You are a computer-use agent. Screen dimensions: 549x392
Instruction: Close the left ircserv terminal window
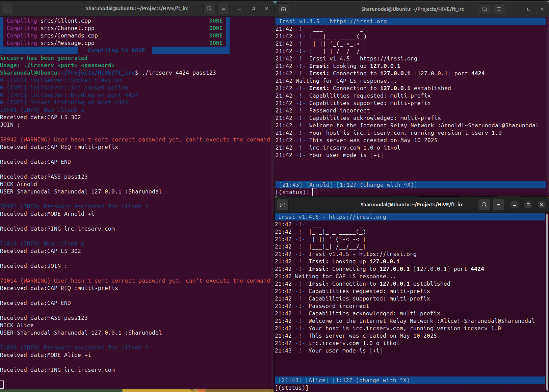(267, 8)
